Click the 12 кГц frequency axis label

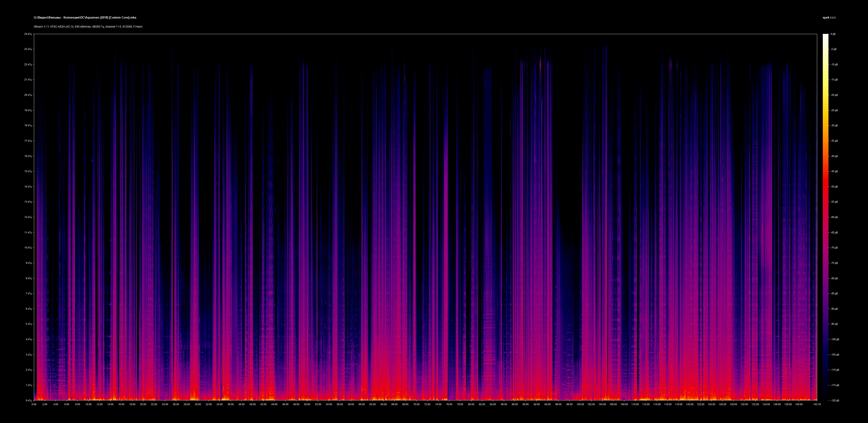click(x=28, y=217)
